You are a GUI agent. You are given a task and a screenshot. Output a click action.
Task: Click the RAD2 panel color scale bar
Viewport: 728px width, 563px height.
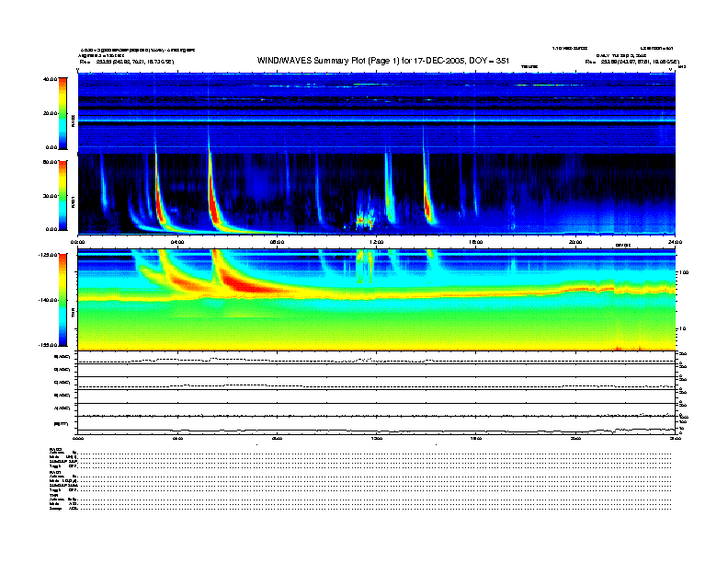pos(63,113)
